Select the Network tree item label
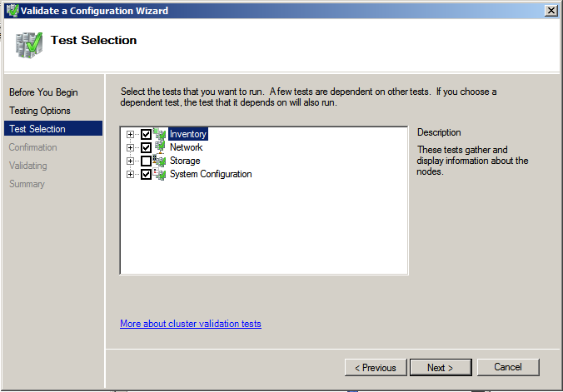This screenshot has height=392, width=563. click(187, 147)
